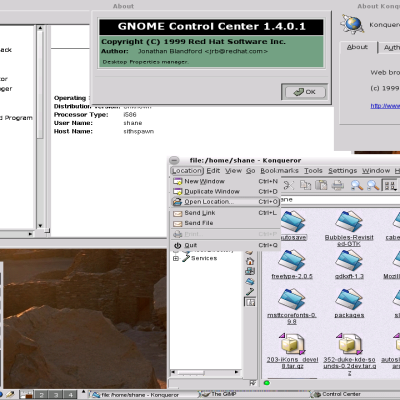
Task: Open the gdkxft-1.3 folder icon
Action: click(349, 260)
